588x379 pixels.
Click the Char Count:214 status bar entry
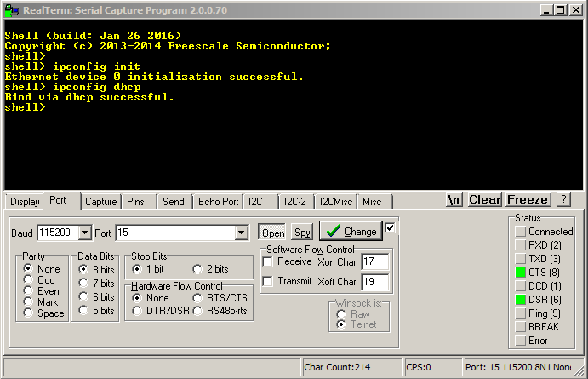pyautogui.click(x=352, y=367)
